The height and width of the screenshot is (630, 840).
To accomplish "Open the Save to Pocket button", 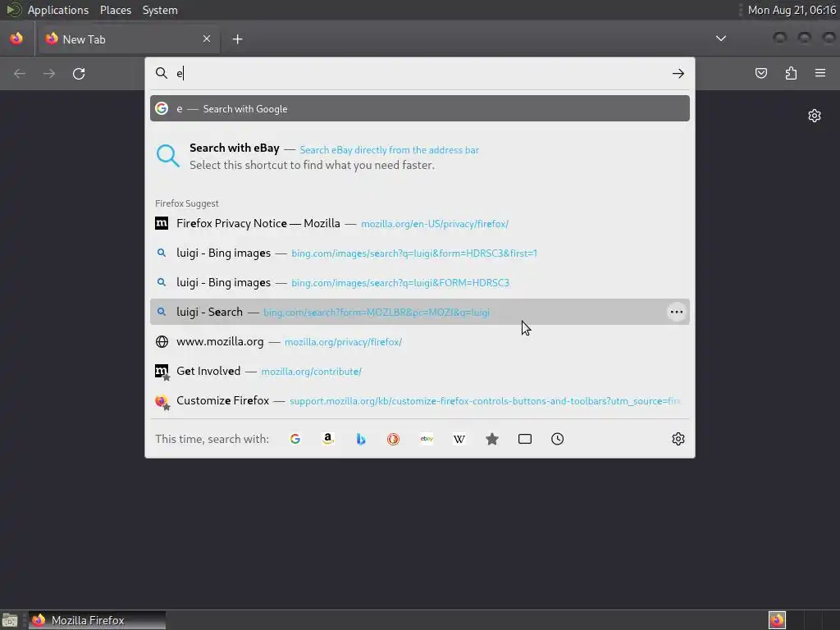I will point(761,73).
